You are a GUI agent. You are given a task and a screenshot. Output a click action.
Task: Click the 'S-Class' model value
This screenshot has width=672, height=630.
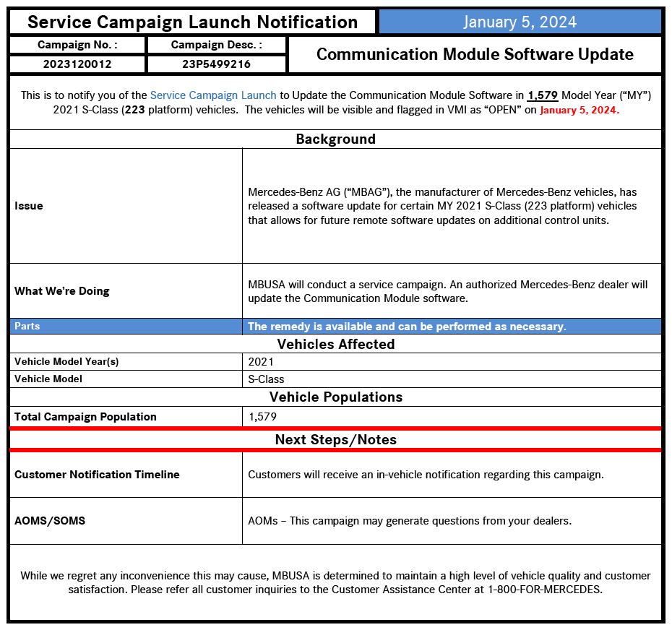[266, 379]
